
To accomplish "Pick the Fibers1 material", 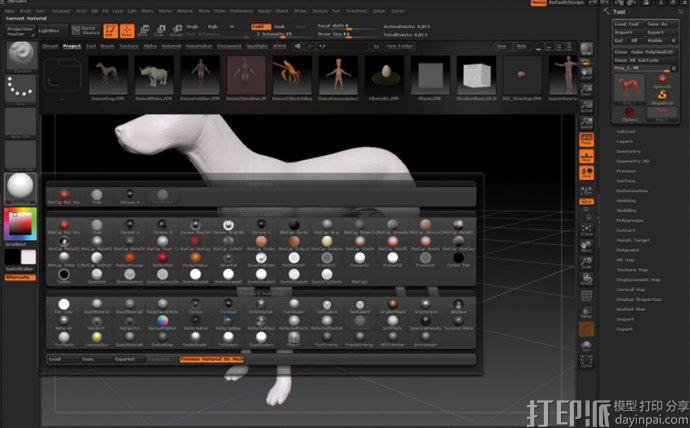I will 294,339.
